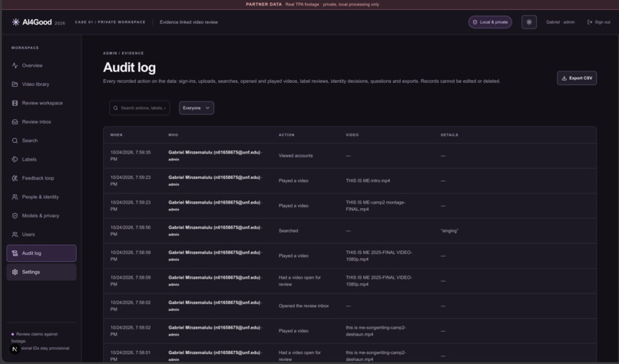Click the 10/24/2026, 7:58:01 PM timestamp
Viewport: 619px width, 364px height.
pyautogui.click(x=131, y=356)
